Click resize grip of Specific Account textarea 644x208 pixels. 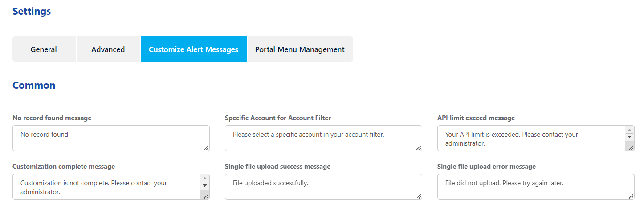pos(419,147)
